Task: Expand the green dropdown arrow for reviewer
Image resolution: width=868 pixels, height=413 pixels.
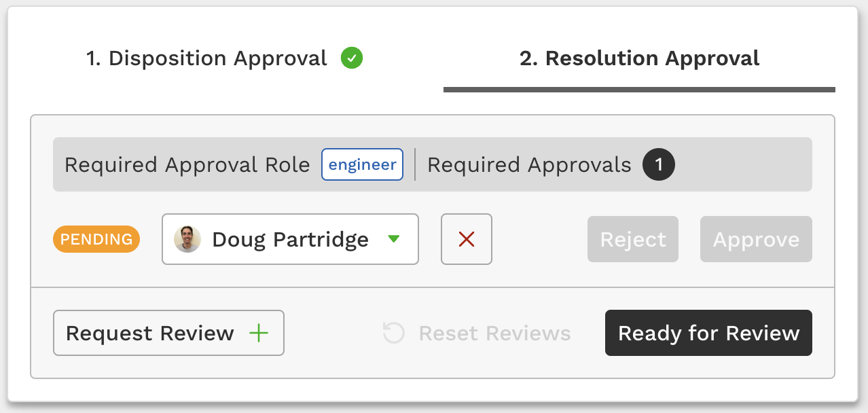Action: (x=393, y=239)
